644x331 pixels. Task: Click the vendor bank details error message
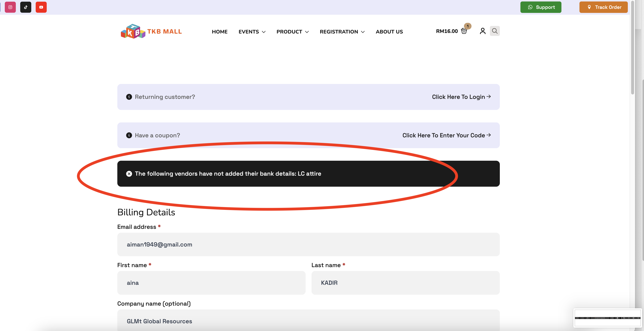click(228, 174)
